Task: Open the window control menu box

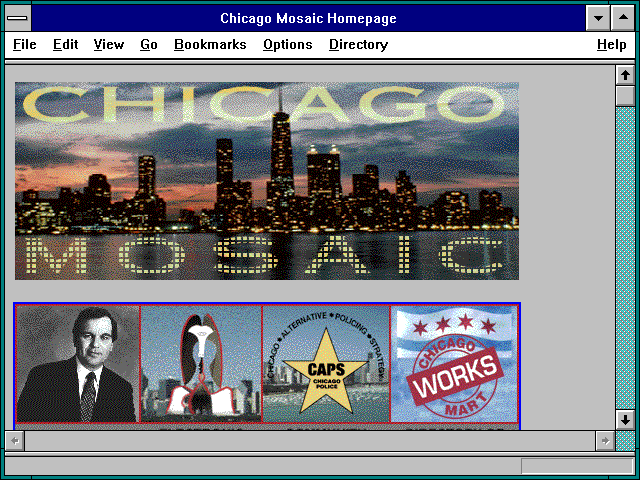Action: click(x=18, y=18)
